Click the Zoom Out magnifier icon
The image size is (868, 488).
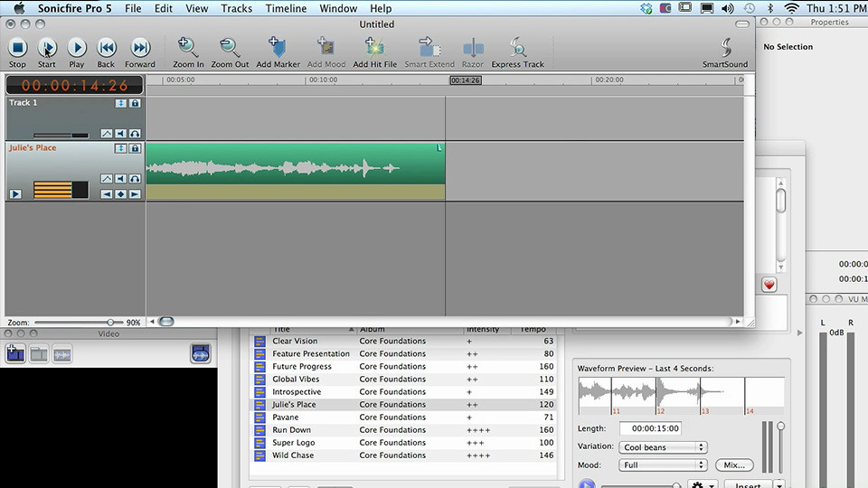229,48
